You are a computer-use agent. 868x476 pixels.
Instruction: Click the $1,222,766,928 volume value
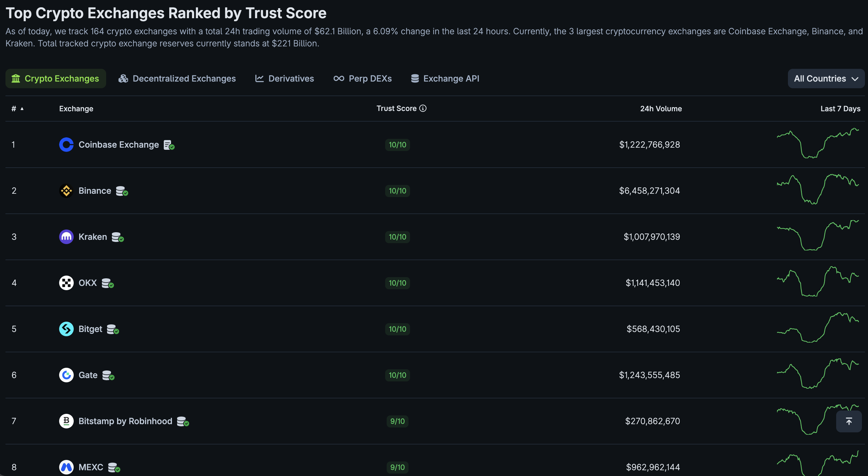coord(649,145)
